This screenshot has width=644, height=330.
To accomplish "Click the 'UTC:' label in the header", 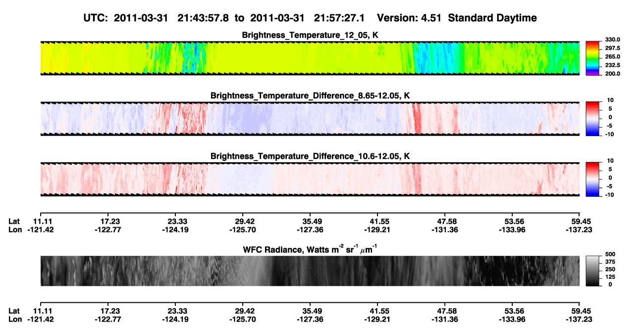I will pos(96,18).
